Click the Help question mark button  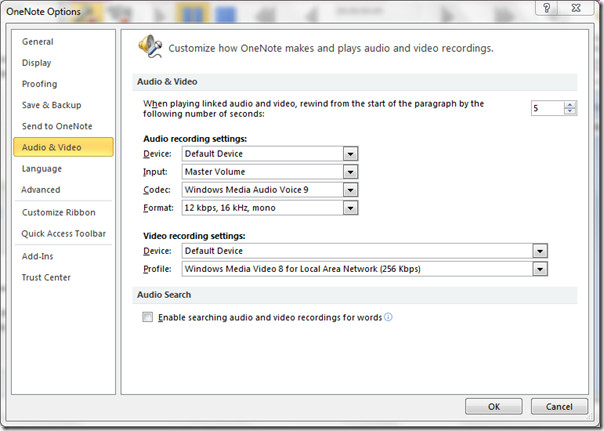point(546,8)
